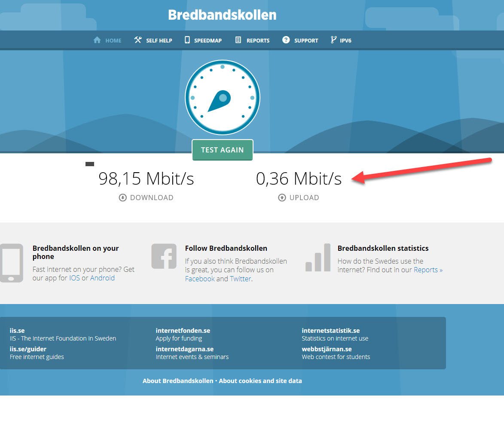Click the Home house icon
The height and width of the screenshot is (429, 504).
[97, 40]
